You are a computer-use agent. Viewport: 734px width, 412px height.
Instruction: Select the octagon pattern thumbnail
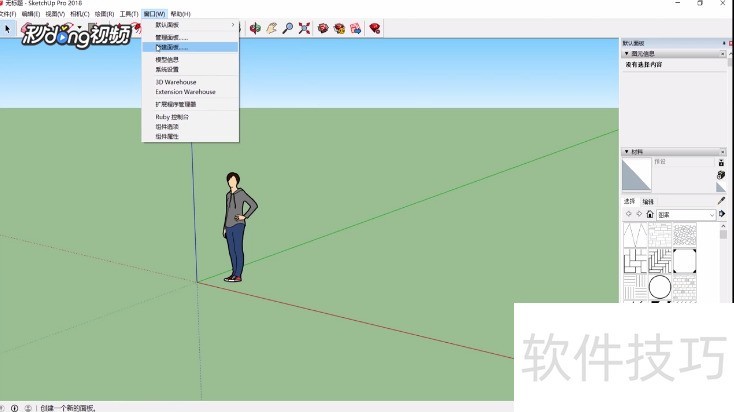pyautogui.click(x=684, y=261)
